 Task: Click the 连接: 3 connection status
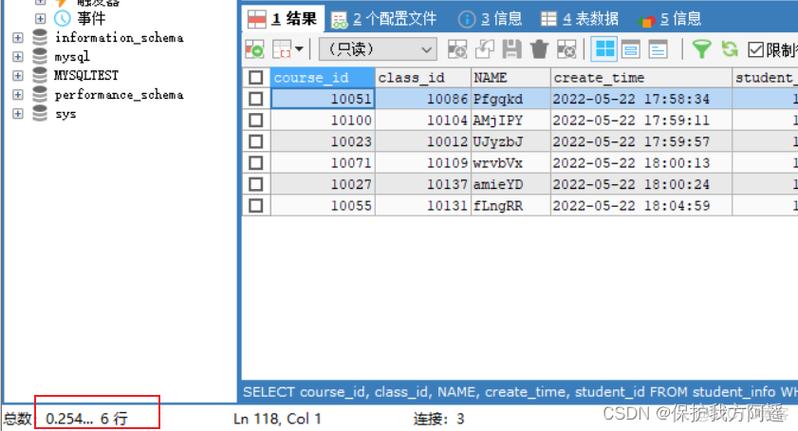[439, 419]
